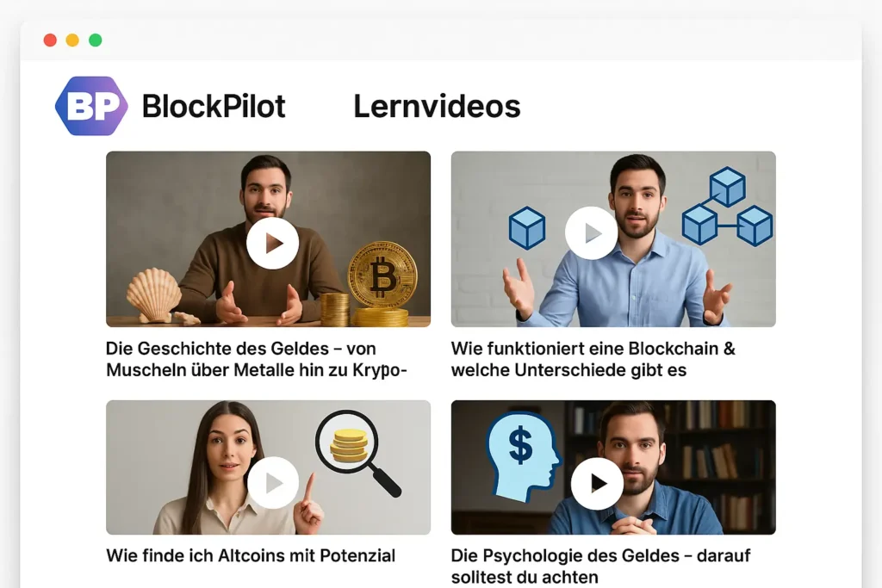Image resolution: width=882 pixels, height=588 pixels.
Task: Select the Lernvideos heading
Action: click(437, 106)
